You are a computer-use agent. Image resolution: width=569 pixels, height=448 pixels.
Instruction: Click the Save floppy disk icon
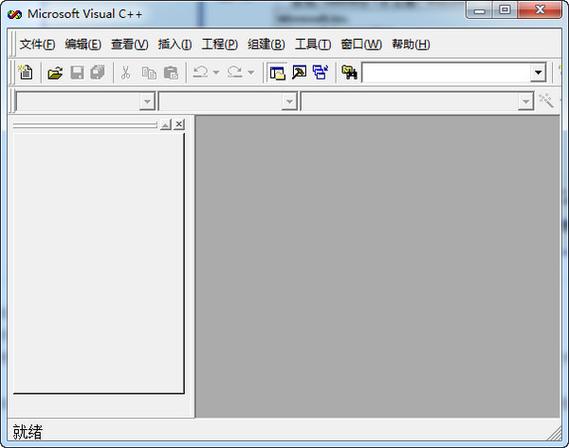point(77,73)
